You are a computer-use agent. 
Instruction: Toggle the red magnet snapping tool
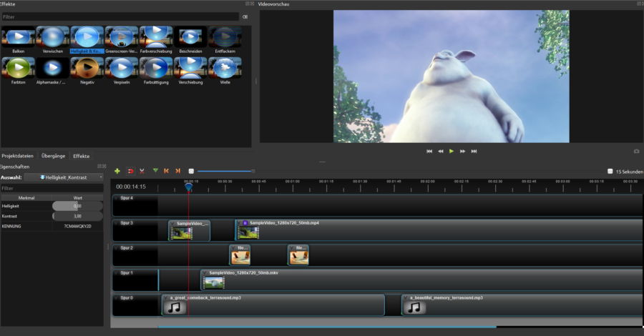130,171
